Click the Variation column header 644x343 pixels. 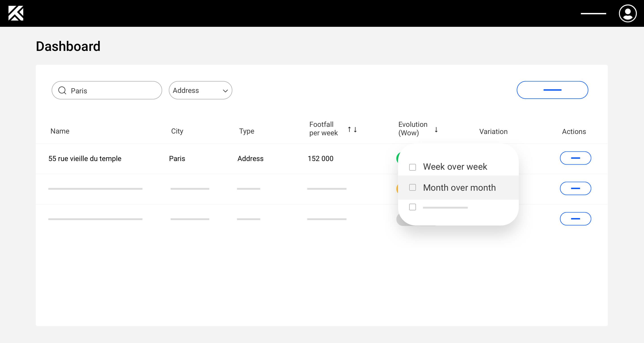click(x=493, y=132)
